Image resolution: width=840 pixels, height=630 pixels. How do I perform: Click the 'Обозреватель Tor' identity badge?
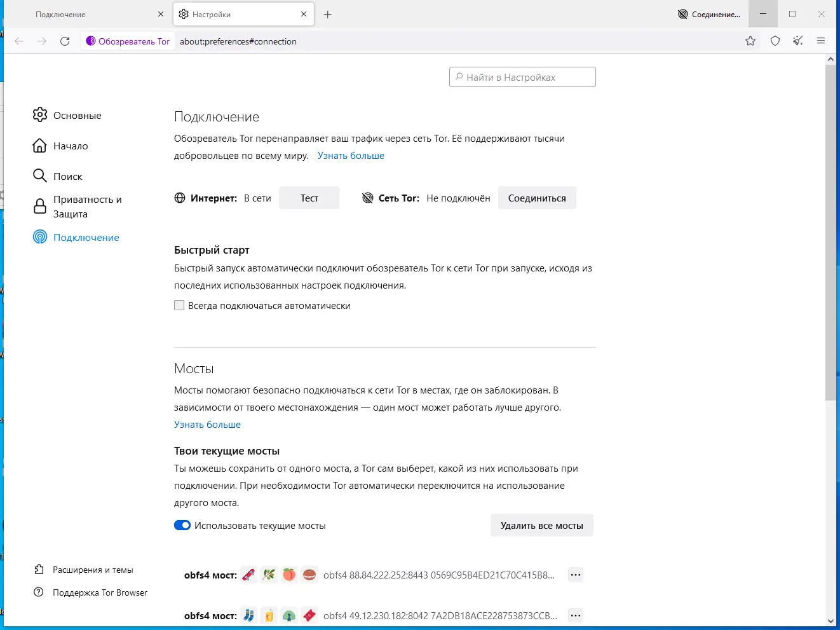[128, 41]
